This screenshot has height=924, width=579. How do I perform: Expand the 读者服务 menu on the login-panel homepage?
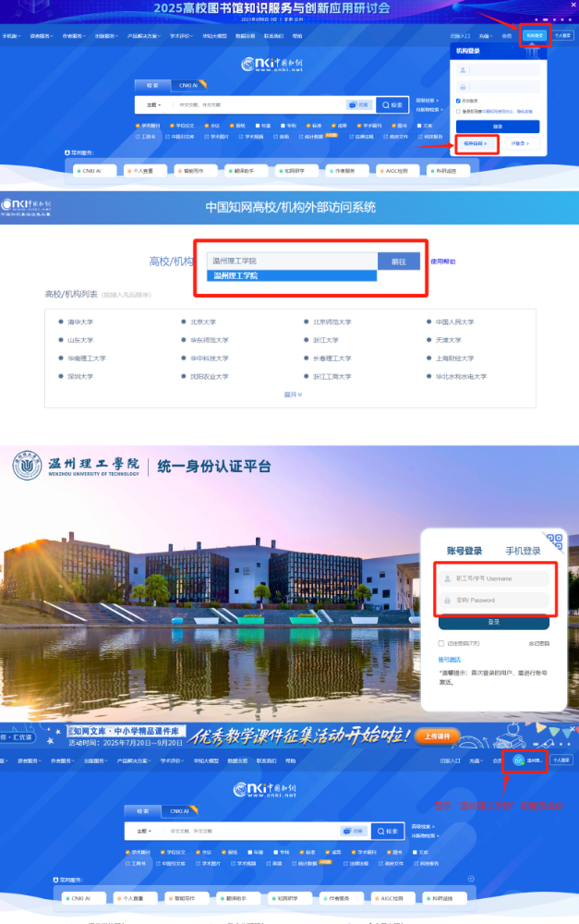pyautogui.click(x=42, y=36)
